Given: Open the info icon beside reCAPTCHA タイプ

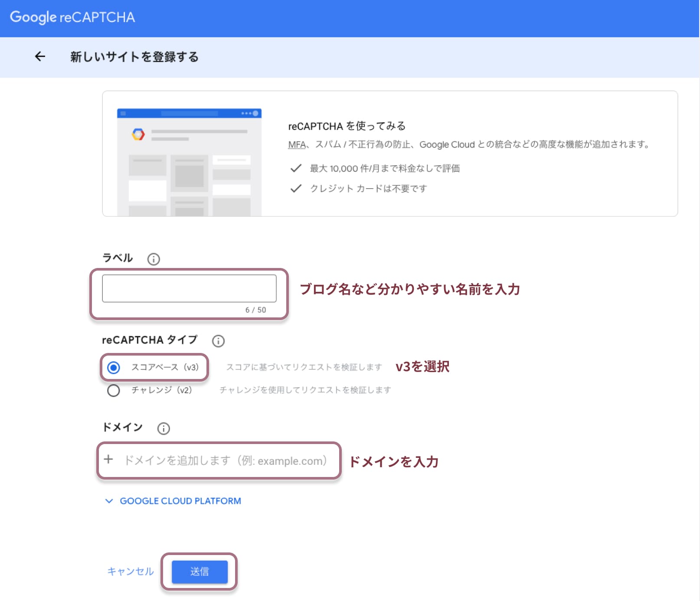Looking at the screenshot, I should coord(218,341).
